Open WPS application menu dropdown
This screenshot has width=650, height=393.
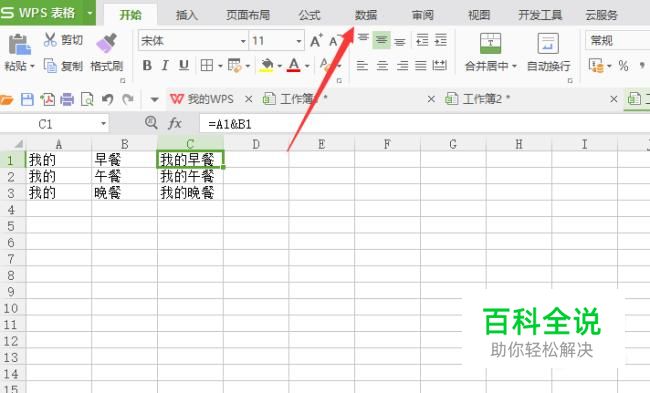tap(90, 13)
